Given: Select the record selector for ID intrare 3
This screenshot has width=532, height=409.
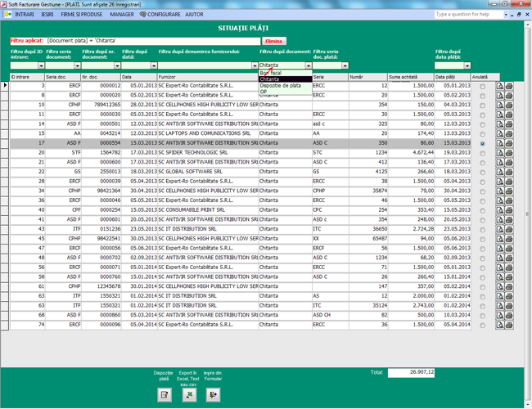Looking at the screenshot, I should (x=5, y=86).
